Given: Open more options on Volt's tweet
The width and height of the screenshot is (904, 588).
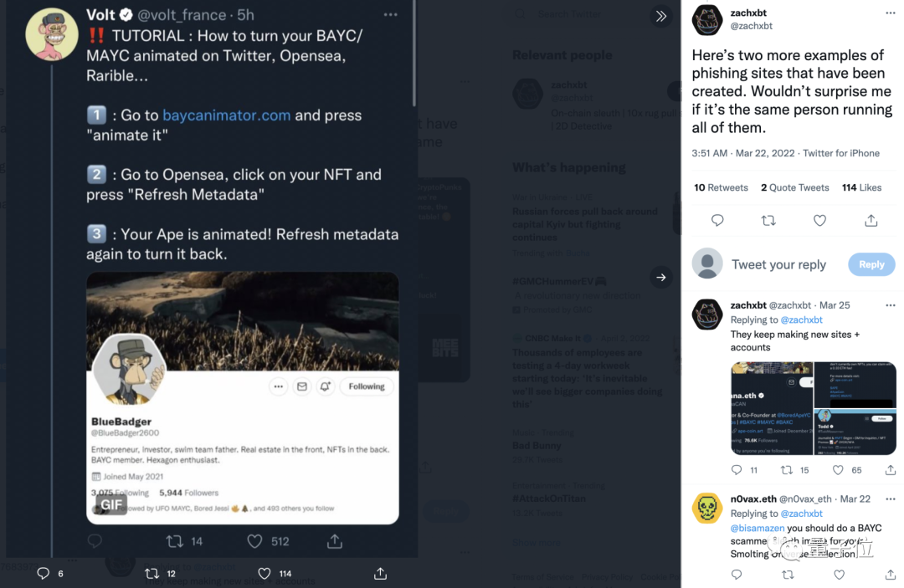Looking at the screenshot, I should click(x=391, y=15).
